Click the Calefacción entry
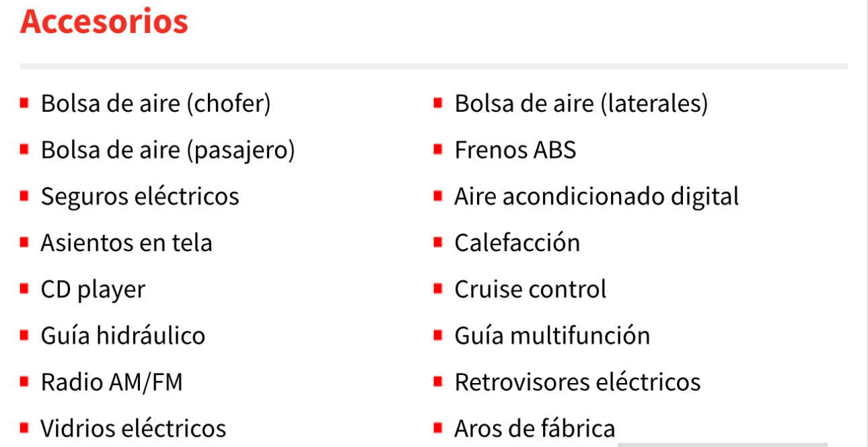This screenshot has height=447, width=868. (x=517, y=243)
